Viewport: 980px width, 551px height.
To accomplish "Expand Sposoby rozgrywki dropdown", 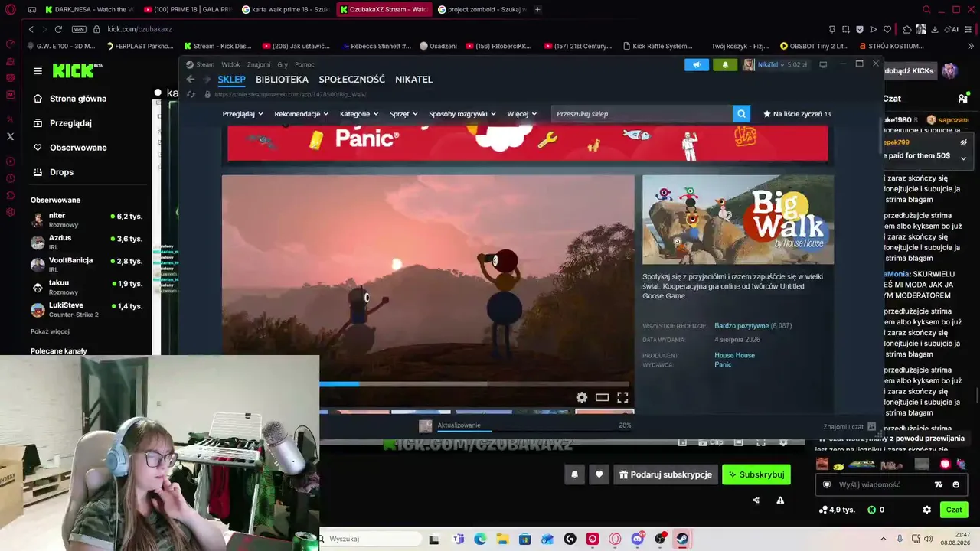I will pos(462,114).
